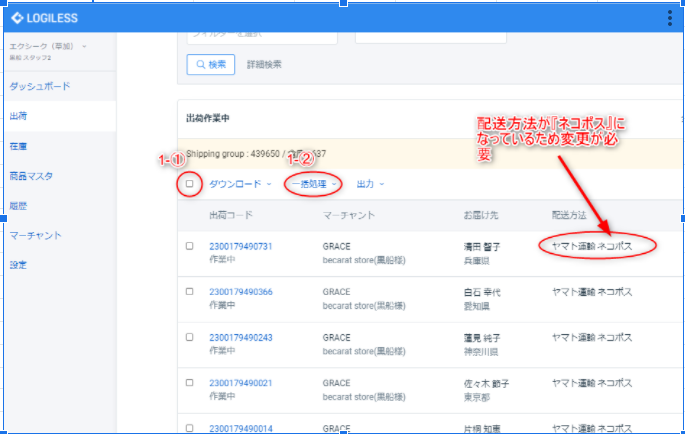Check the row for 2300179490021
685x434 pixels.
[190, 382]
